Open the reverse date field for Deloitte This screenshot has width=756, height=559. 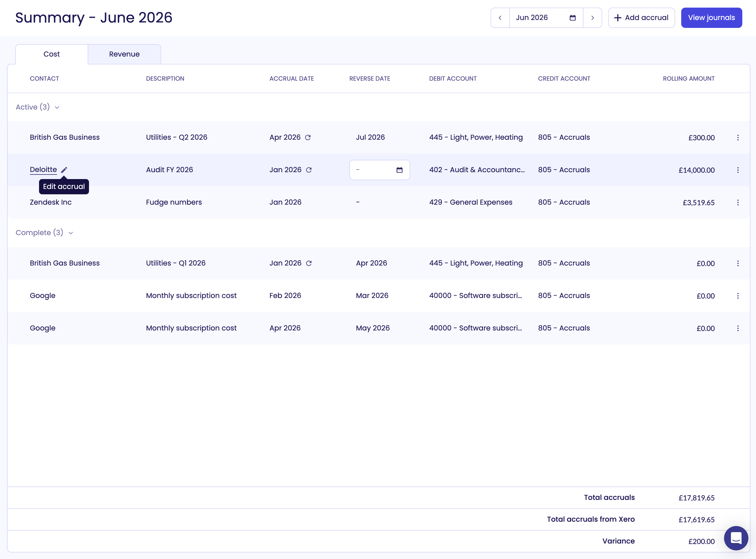pyautogui.click(x=380, y=170)
